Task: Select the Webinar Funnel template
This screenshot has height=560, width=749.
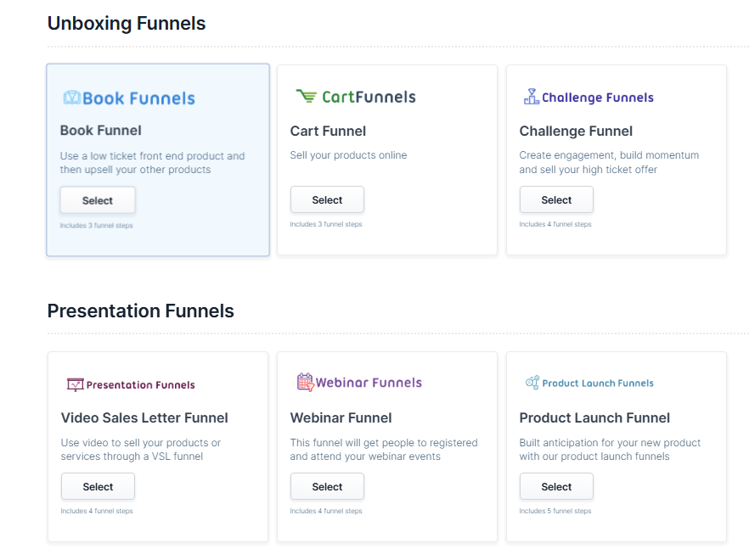Action: 327,486
